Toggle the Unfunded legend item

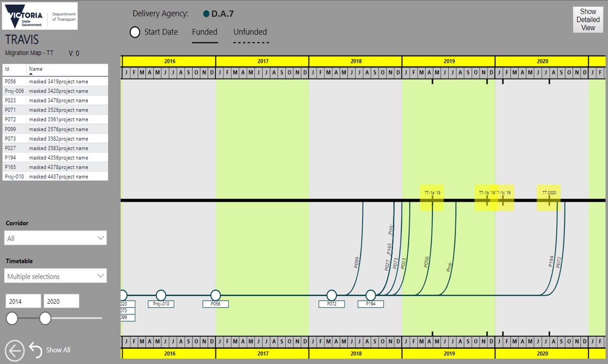coord(250,32)
